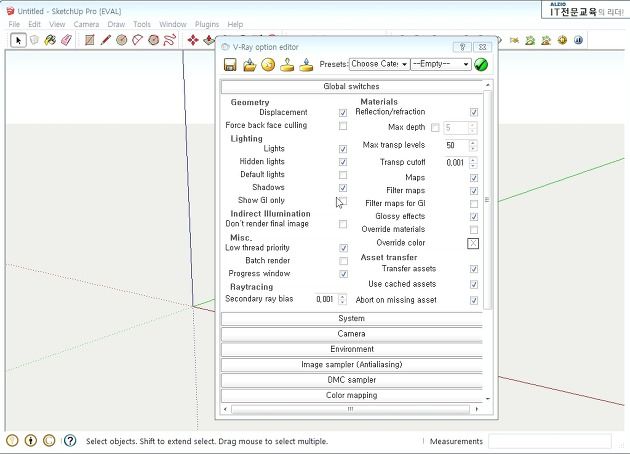Click the yellow round toolbar icon near right end
Screen dimensions: 630x454
pyautogui.click(x=562, y=40)
